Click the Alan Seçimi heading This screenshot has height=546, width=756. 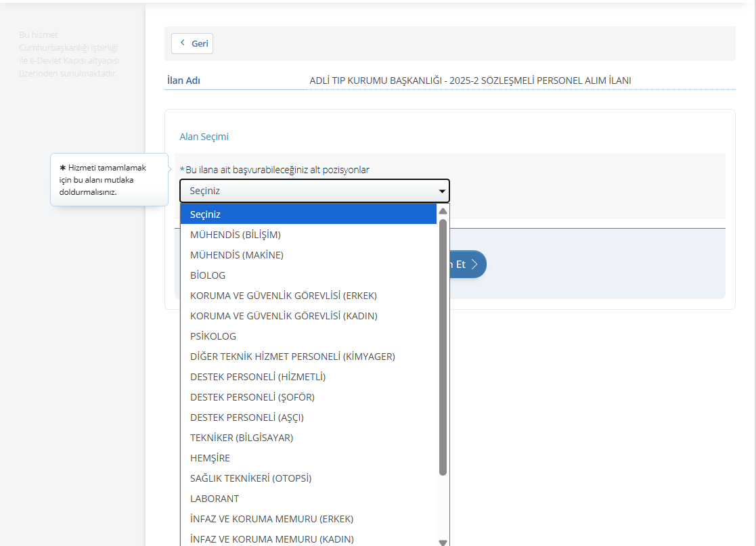pos(204,137)
